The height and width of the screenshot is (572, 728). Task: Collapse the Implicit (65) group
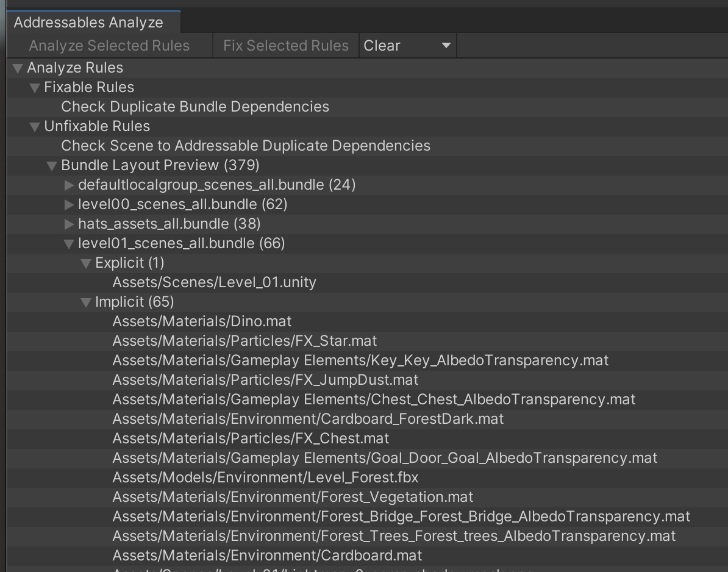click(x=86, y=302)
